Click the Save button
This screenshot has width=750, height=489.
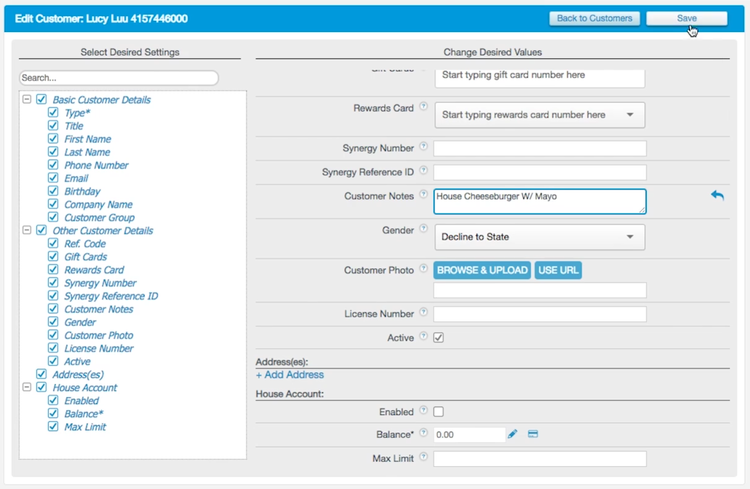(686, 18)
